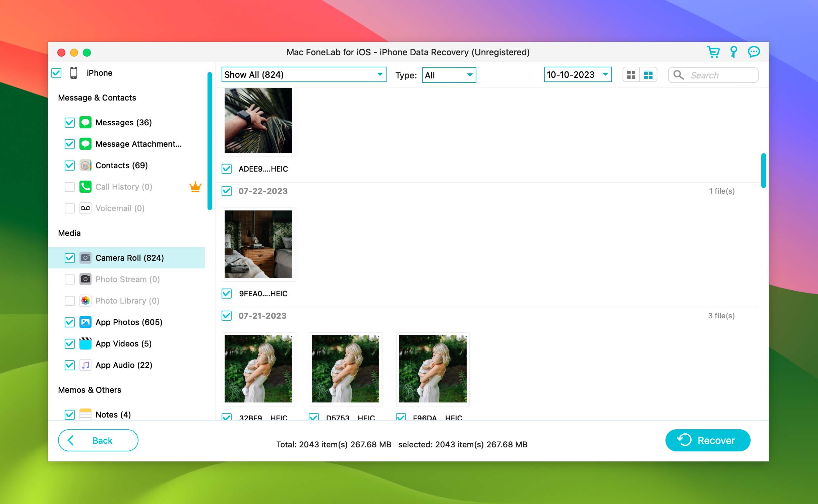The image size is (818, 504).
Task: Uncheck the Messages (36) checkbox
Action: tap(69, 122)
